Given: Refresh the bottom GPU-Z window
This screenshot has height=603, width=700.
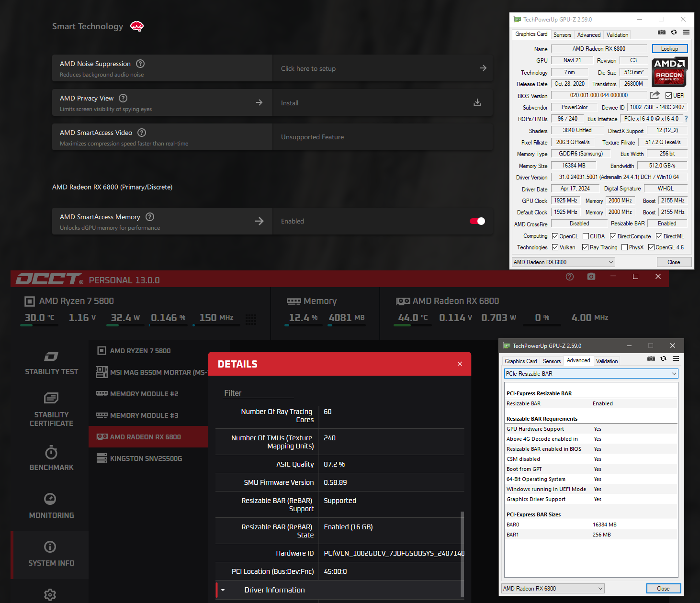Looking at the screenshot, I should [663, 358].
